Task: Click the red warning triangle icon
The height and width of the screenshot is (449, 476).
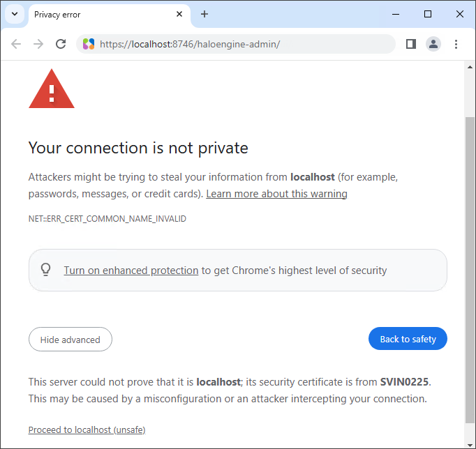Action: pyautogui.click(x=51, y=90)
